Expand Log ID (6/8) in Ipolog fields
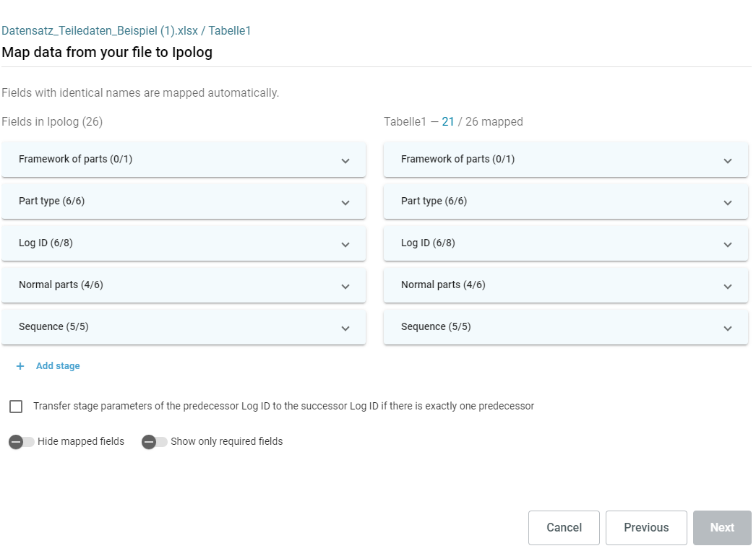756x551 pixels. [184, 243]
